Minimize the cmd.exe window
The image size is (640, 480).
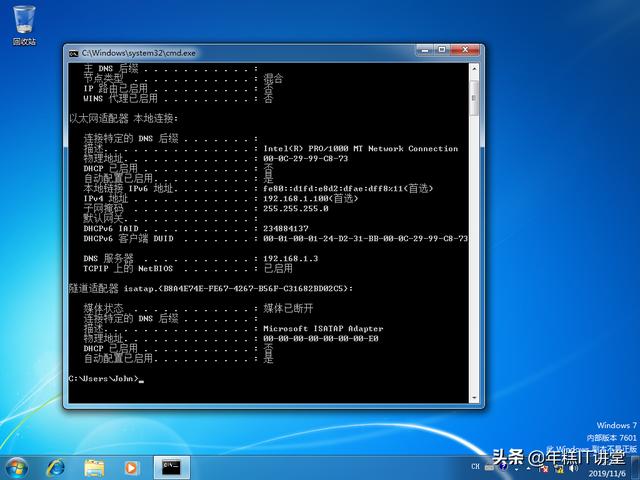425,50
